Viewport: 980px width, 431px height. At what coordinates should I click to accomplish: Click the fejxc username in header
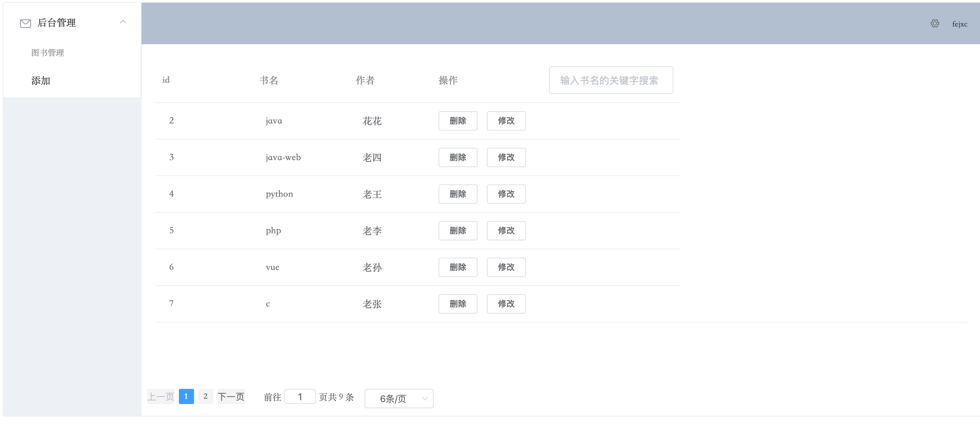tap(960, 24)
